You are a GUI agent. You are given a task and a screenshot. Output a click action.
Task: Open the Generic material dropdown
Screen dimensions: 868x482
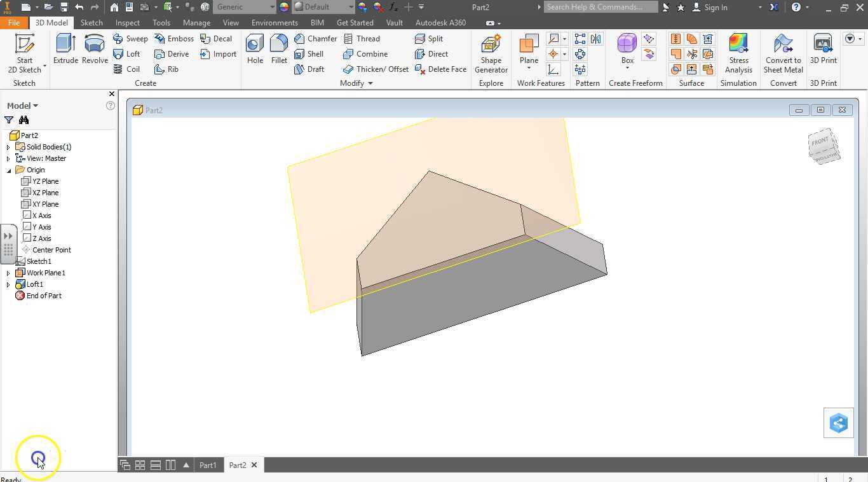[272, 7]
